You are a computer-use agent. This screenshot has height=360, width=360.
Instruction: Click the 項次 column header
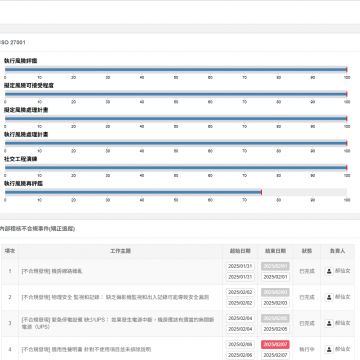(x=10, y=251)
